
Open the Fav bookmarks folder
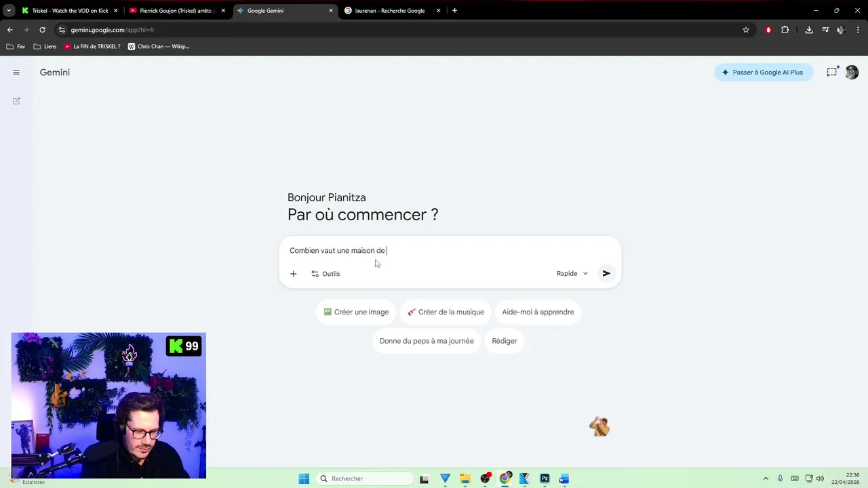[16, 47]
